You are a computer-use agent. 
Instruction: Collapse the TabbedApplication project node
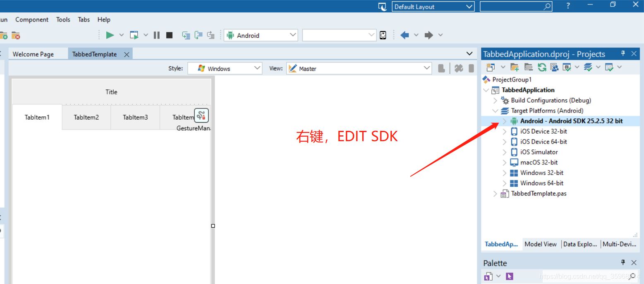click(x=486, y=90)
